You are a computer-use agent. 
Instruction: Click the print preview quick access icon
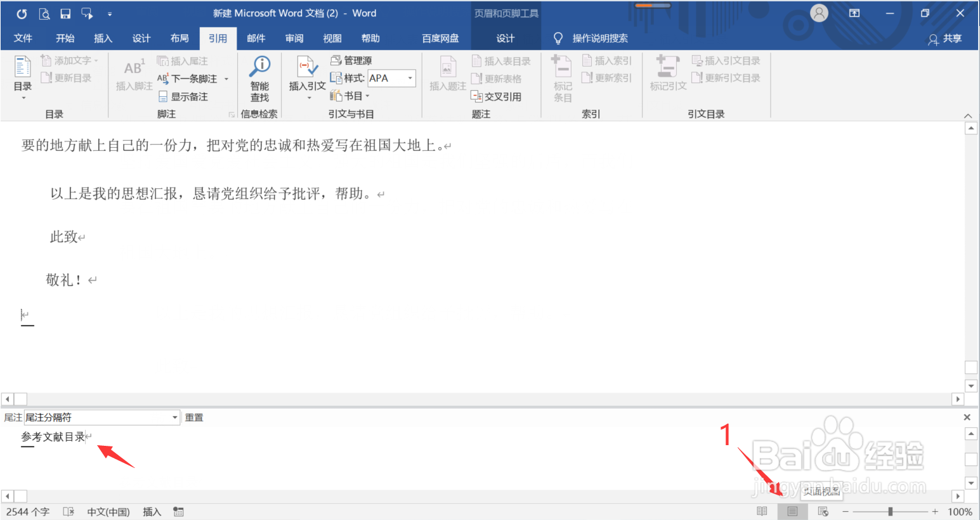(x=44, y=13)
